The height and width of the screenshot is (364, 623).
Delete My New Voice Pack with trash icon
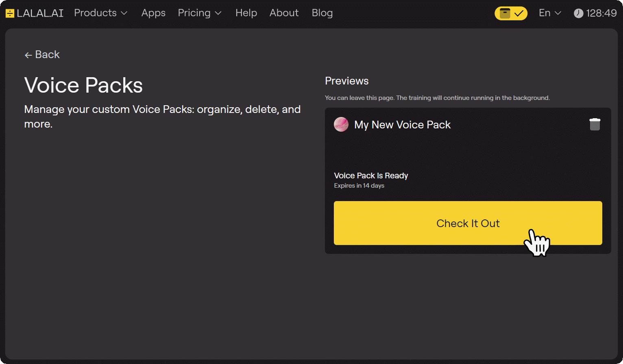click(x=595, y=124)
